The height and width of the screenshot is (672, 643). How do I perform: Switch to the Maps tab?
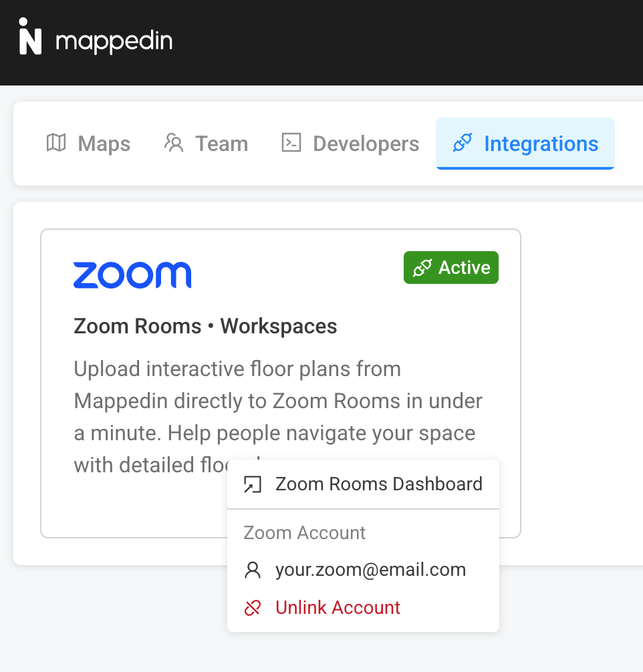coord(88,143)
